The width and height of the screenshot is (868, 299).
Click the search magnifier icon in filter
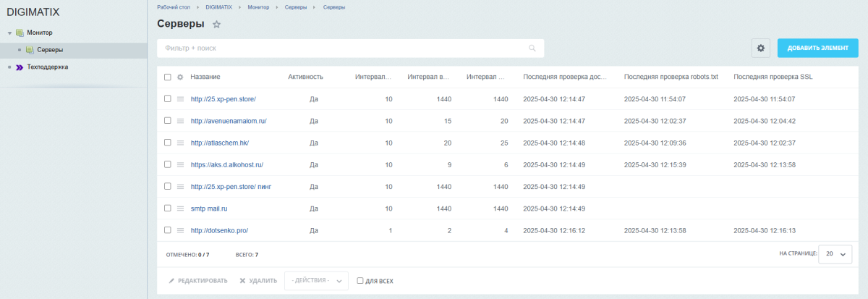532,49
